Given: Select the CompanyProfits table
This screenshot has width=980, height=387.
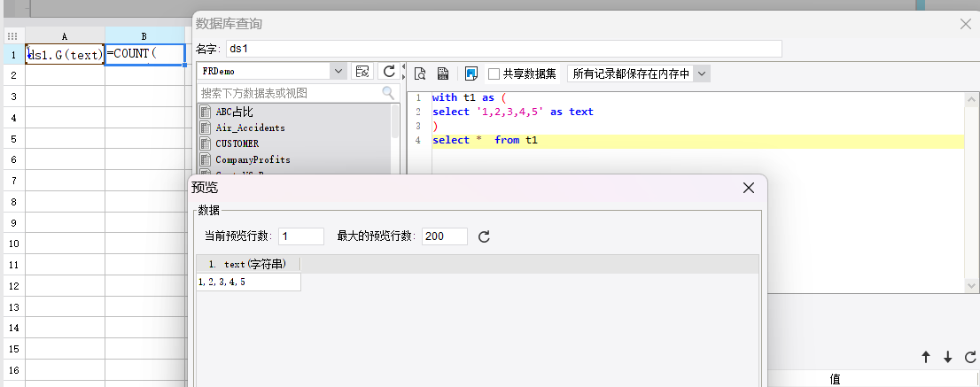Looking at the screenshot, I should point(253,159).
